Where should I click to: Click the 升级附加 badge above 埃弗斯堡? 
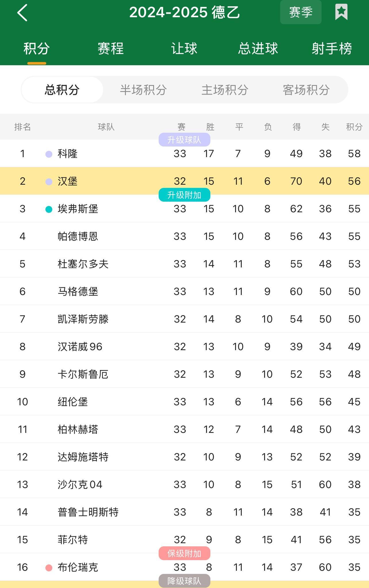click(184, 195)
